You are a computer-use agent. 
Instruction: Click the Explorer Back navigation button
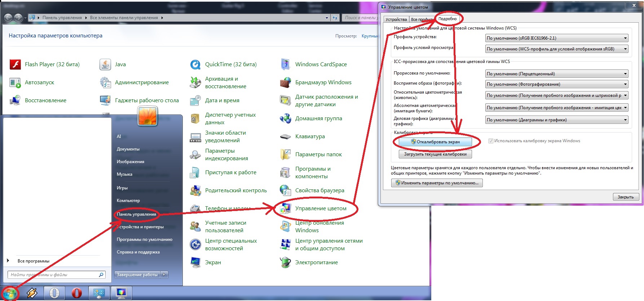tap(8, 18)
